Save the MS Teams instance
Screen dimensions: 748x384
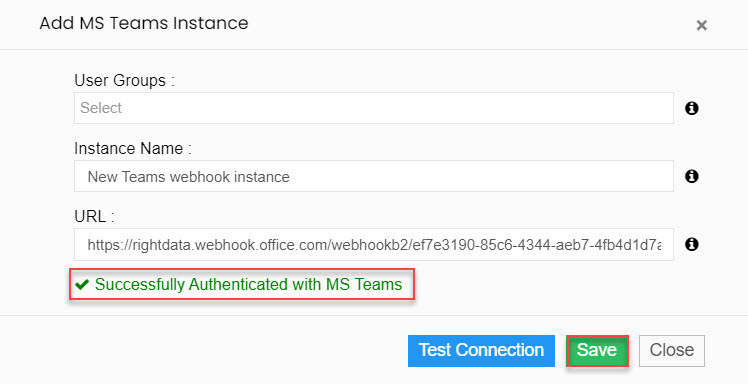tap(597, 351)
